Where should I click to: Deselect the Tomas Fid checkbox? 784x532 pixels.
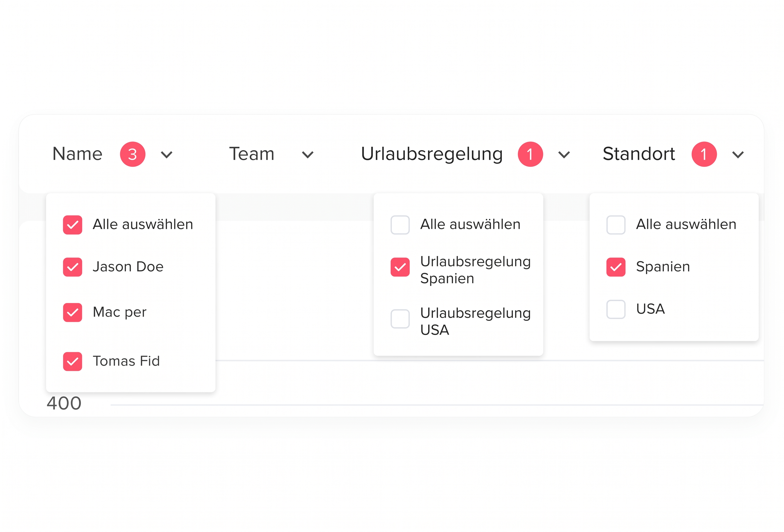(x=72, y=361)
